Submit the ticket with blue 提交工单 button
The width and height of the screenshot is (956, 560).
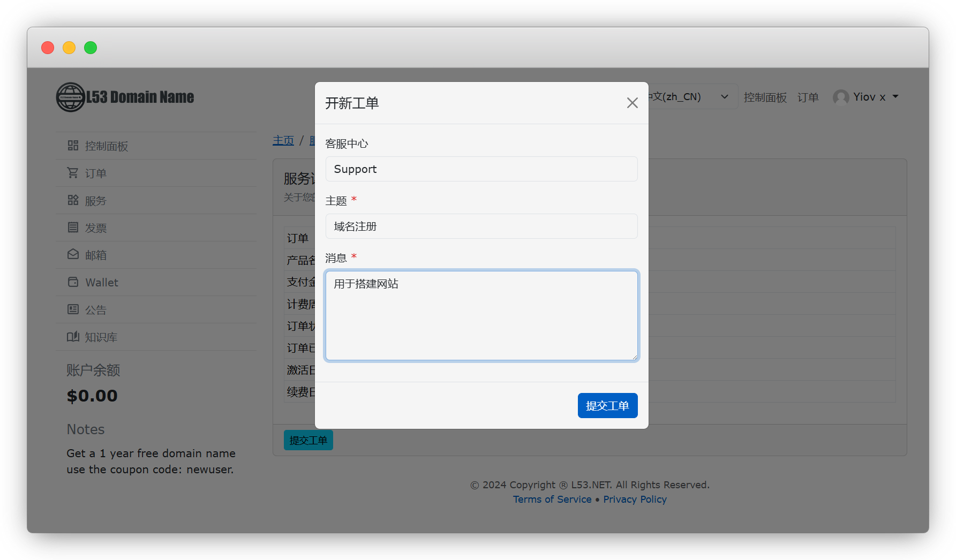[x=607, y=406]
